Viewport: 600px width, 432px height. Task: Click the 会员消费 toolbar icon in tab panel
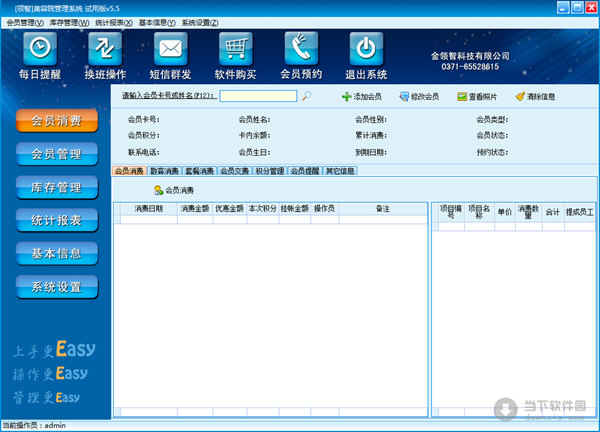point(158,190)
